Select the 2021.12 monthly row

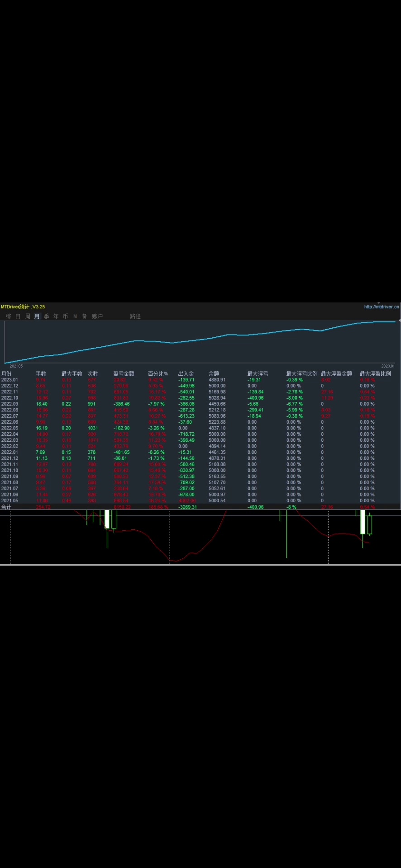click(10, 458)
